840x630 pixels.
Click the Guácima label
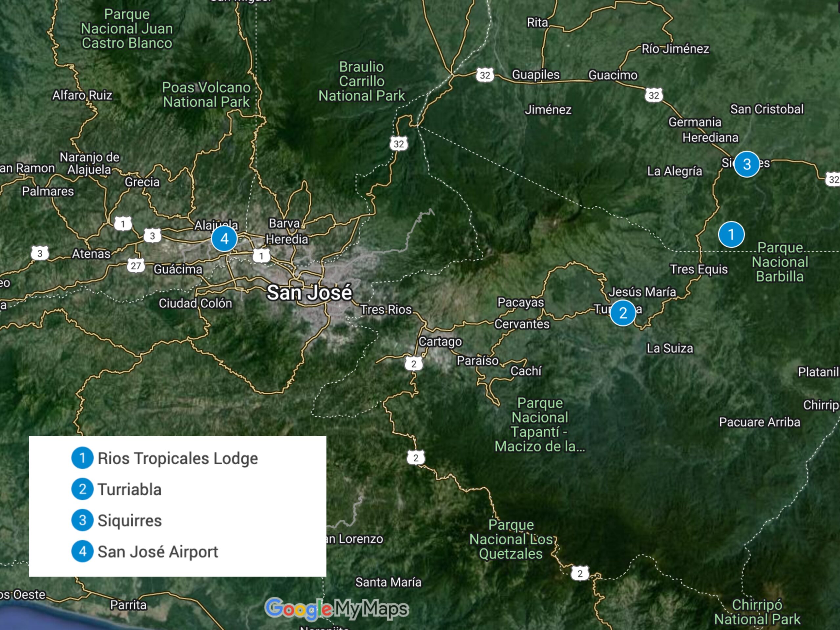178,269
